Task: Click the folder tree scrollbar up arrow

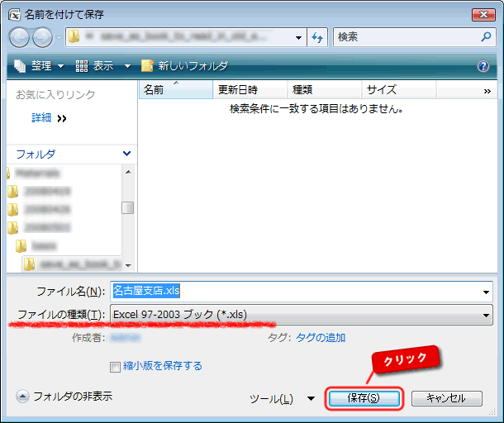Action: pyautogui.click(x=128, y=172)
